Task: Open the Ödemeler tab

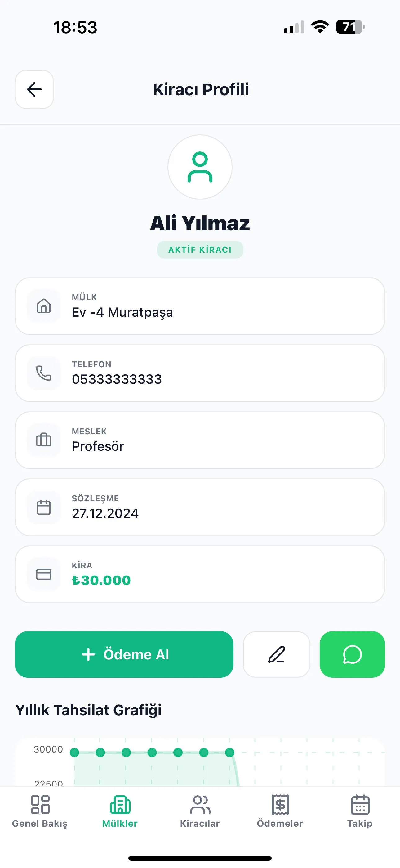Action: 280,811
